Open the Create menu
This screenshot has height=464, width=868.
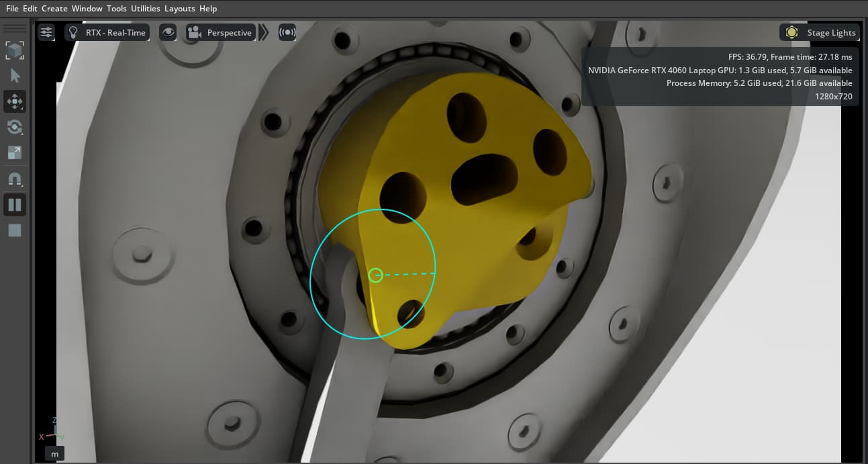[54, 9]
